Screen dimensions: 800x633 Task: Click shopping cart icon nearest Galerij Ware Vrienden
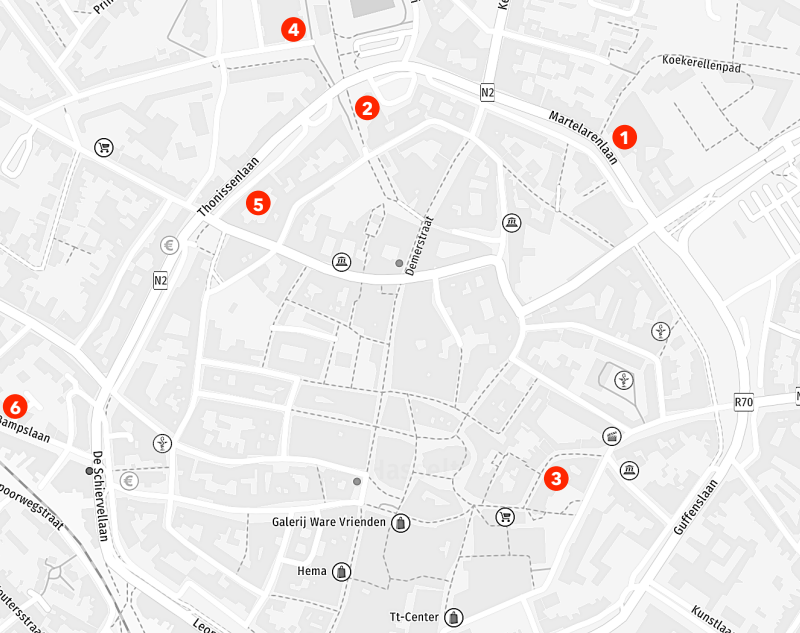505,517
